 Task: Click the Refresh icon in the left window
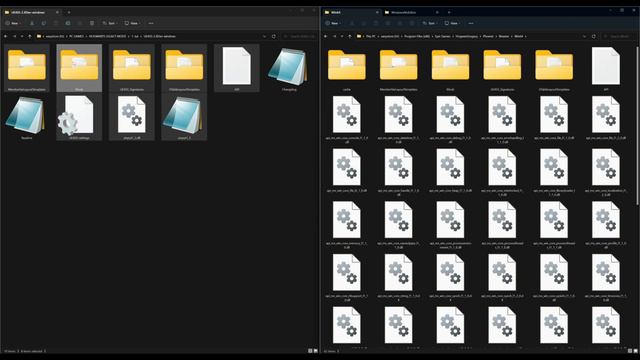[274, 36]
